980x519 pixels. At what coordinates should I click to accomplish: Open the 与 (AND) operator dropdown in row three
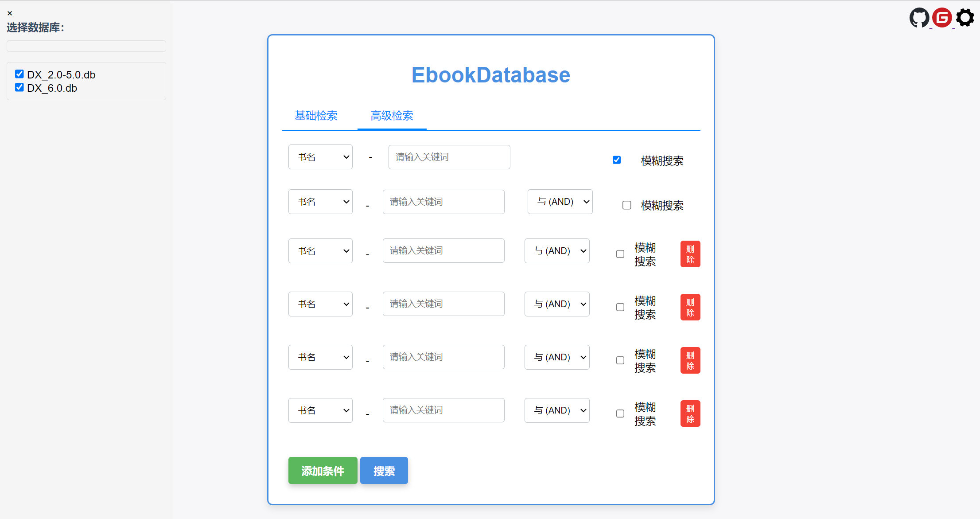pos(557,251)
